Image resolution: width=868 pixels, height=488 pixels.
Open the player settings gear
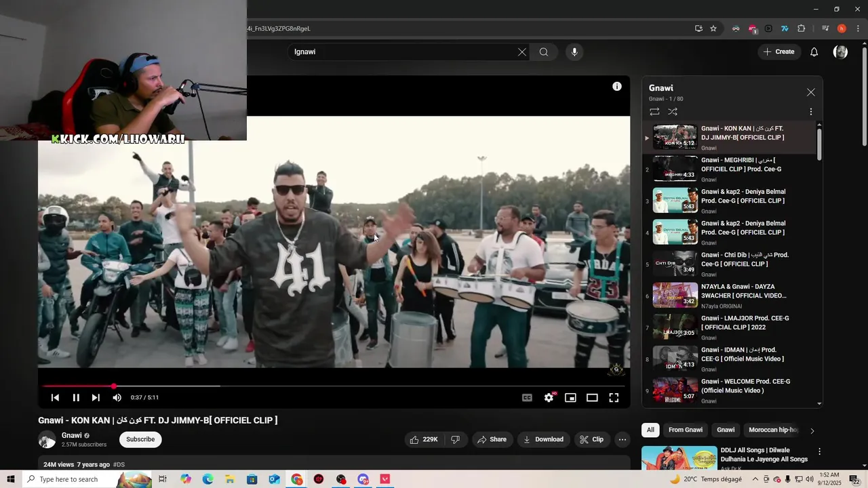pyautogui.click(x=549, y=398)
